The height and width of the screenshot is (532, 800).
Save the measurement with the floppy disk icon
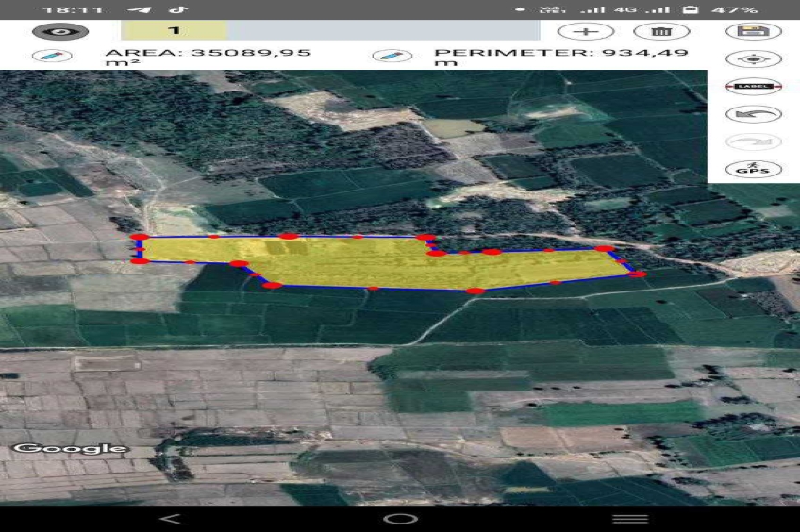[x=753, y=31]
